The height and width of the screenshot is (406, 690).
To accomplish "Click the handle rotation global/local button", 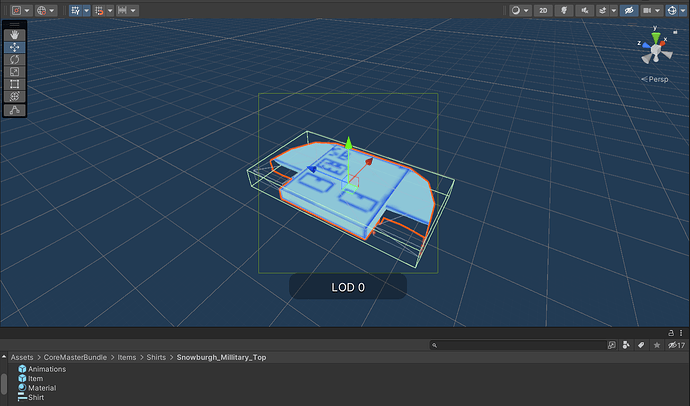I will tap(41, 11).
